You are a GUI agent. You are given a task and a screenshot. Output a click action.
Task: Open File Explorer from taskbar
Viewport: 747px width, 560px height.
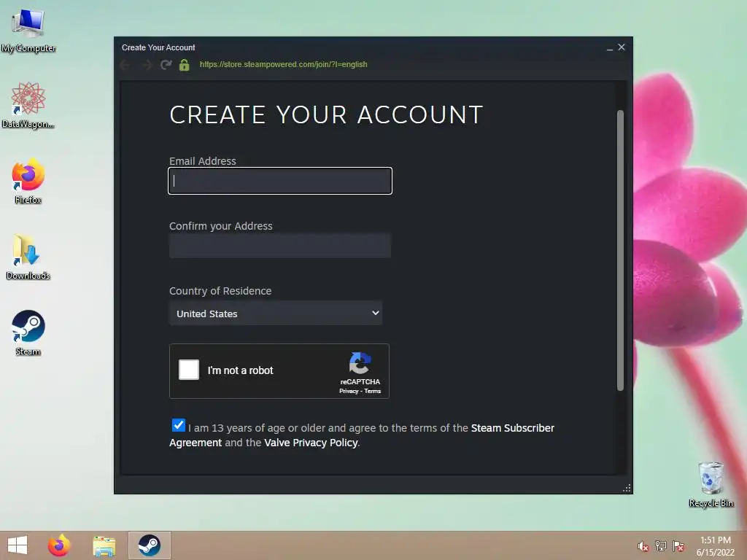click(x=104, y=545)
